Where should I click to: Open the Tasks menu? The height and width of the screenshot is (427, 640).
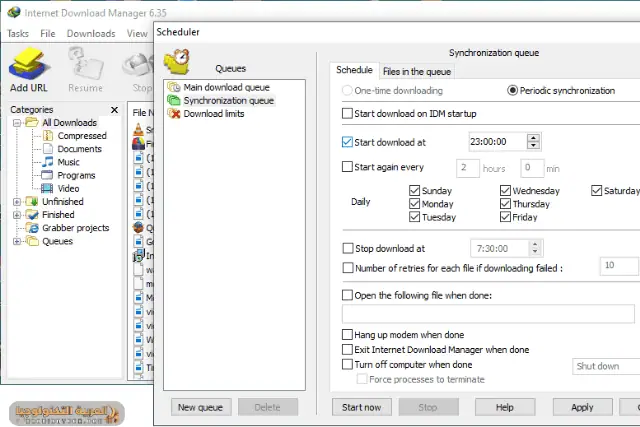[18, 33]
